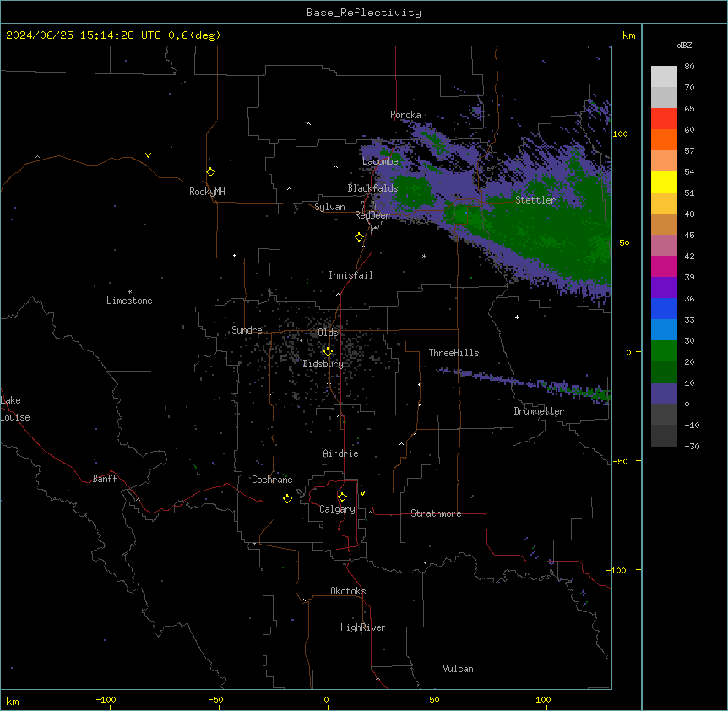Click the Drumheller city label
Viewport: 728px width, 711px height.
point(539,411)
